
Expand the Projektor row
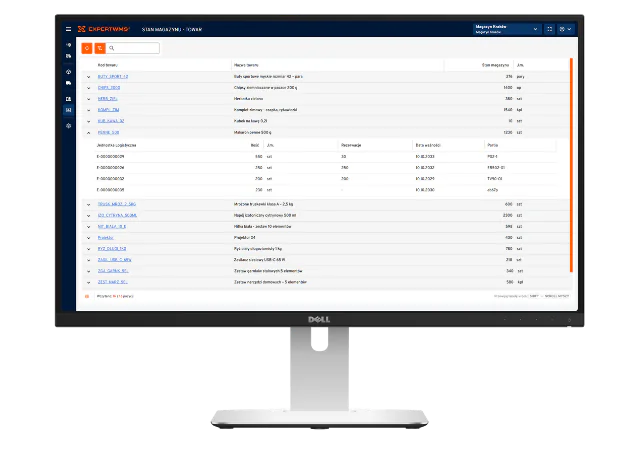pos(88,238)
